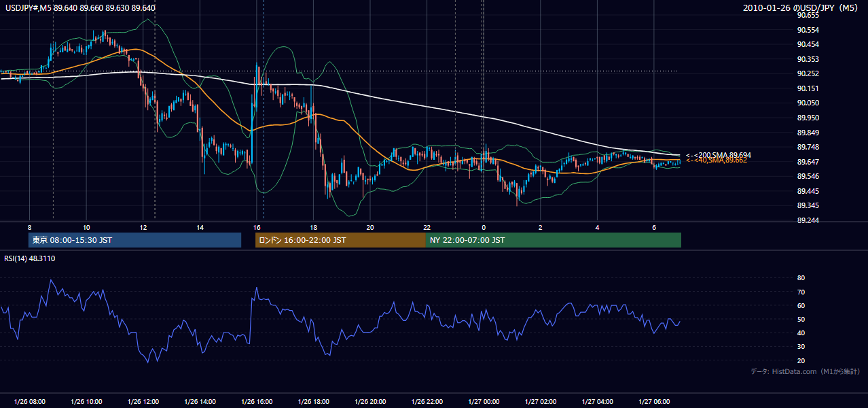
Task: Click the London 16:00-22:00 JST session bar
Action: click(x=340, y=240)
